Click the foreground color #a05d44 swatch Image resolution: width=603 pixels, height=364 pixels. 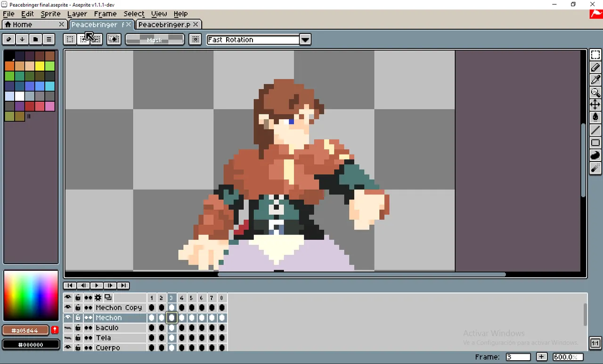(x=26, y=330)
